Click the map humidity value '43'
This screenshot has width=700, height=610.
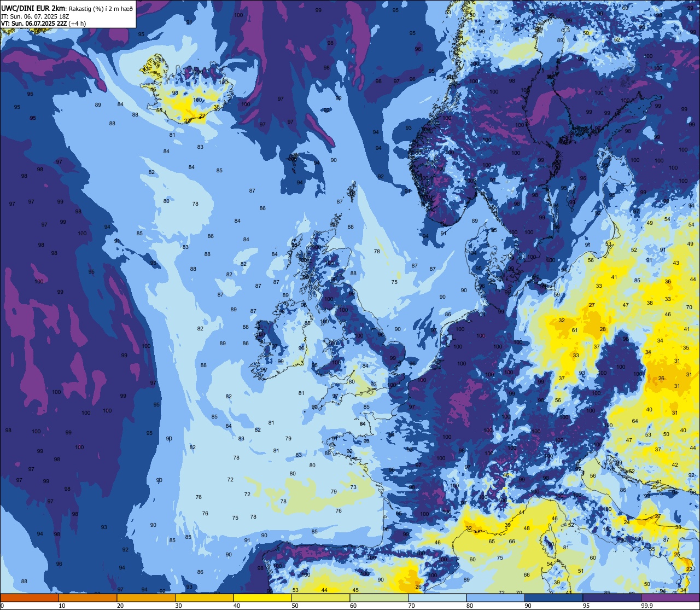point(676,263)
